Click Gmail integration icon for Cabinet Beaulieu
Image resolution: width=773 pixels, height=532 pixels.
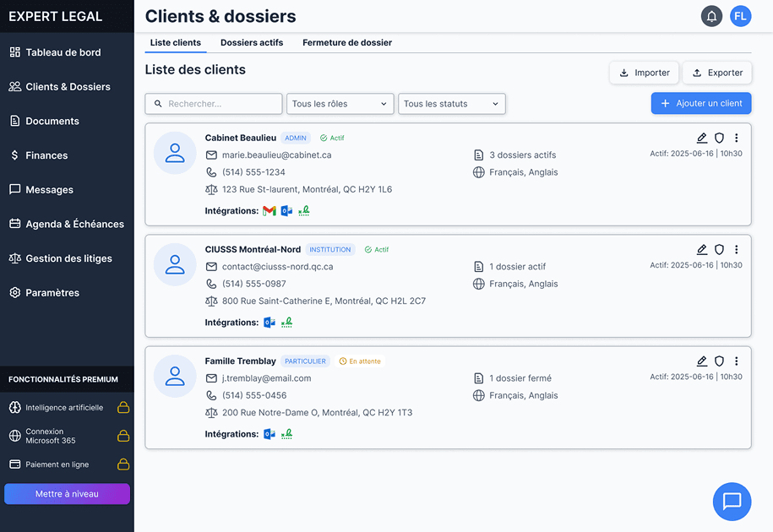pos(269,211)
